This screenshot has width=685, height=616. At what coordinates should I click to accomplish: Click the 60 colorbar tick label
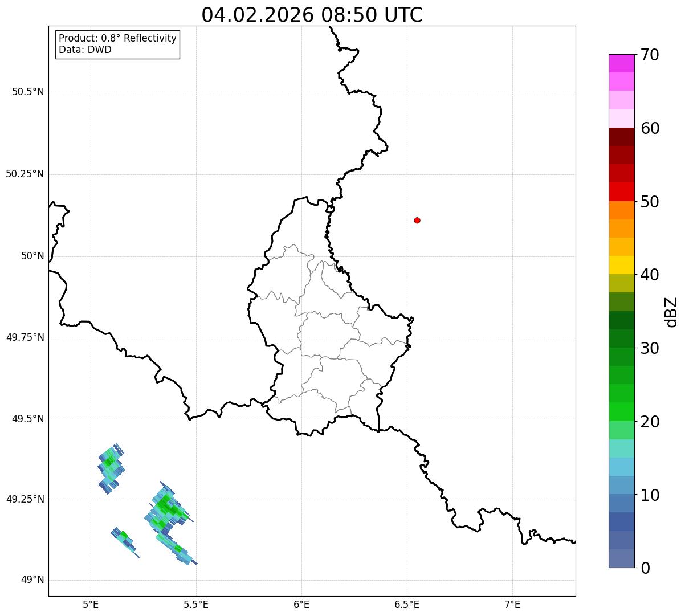(x=650, y=128)
